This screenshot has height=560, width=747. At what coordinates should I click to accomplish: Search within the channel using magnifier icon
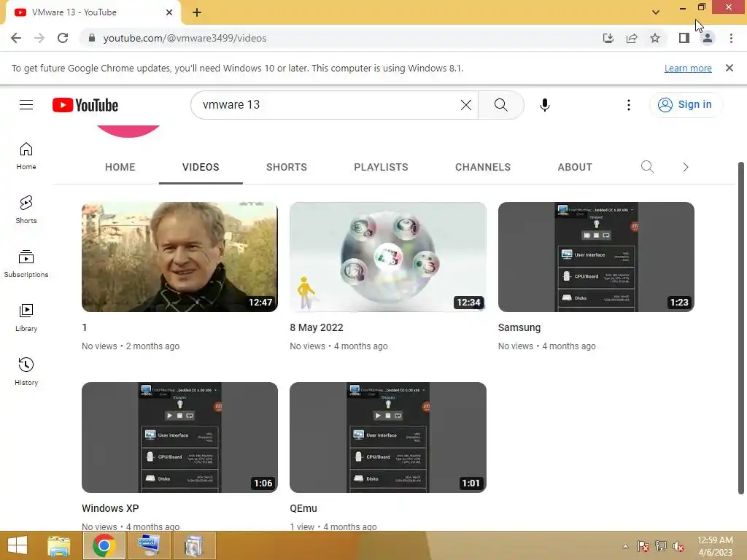[647, 167]
